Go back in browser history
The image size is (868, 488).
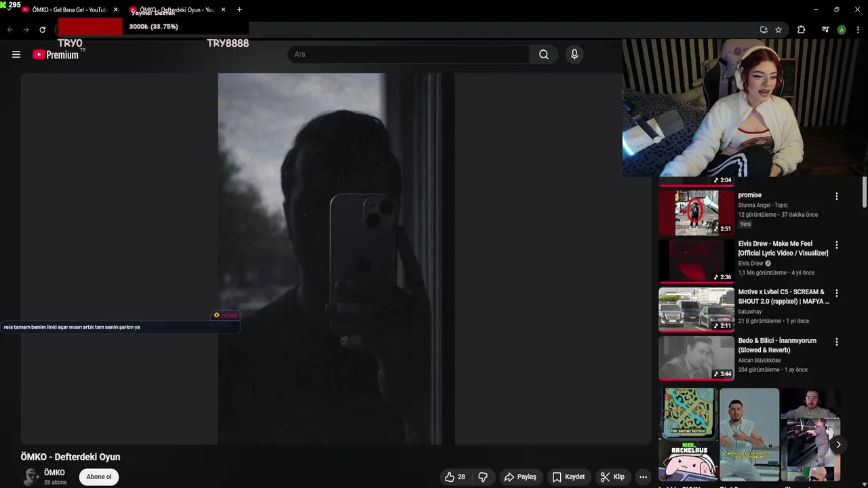point(10,30)
